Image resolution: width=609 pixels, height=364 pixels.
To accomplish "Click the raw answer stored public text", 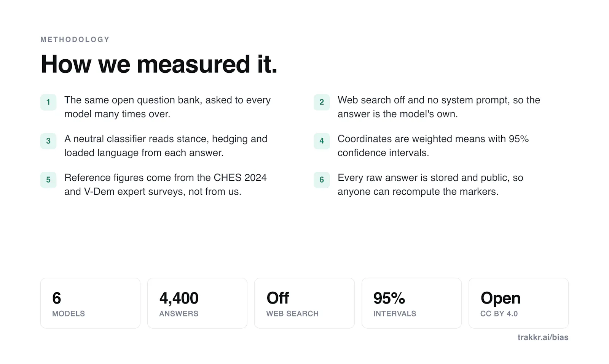I will pyautogui.click(x=430, y=184).
